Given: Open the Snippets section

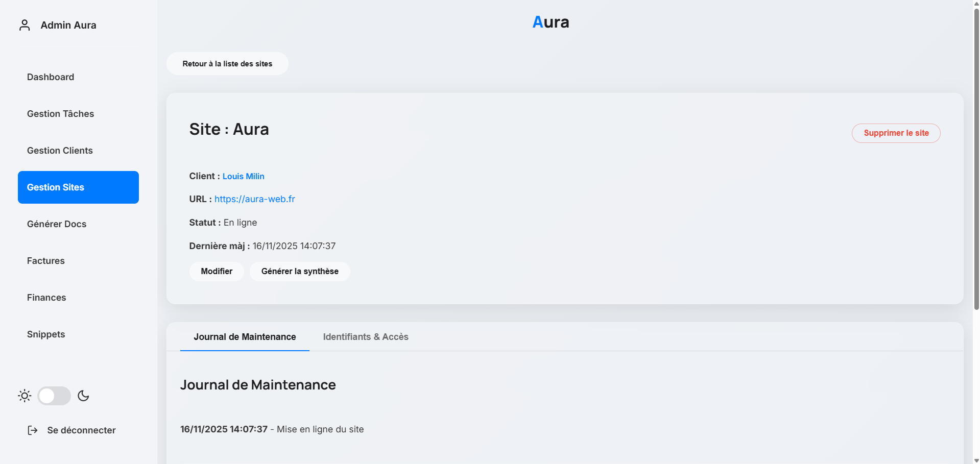Looking at the screenshot, I should tap(46, 334).
